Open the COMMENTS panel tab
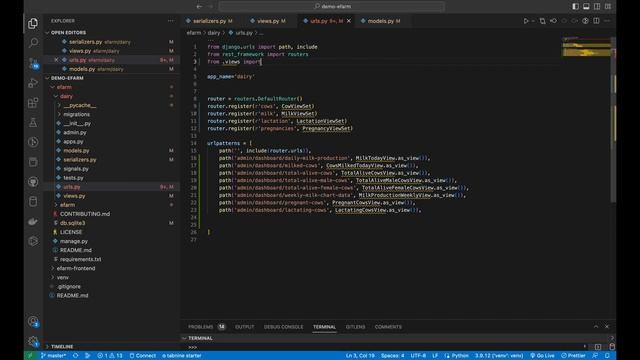The image size is (640, 360). coord(388,327)
